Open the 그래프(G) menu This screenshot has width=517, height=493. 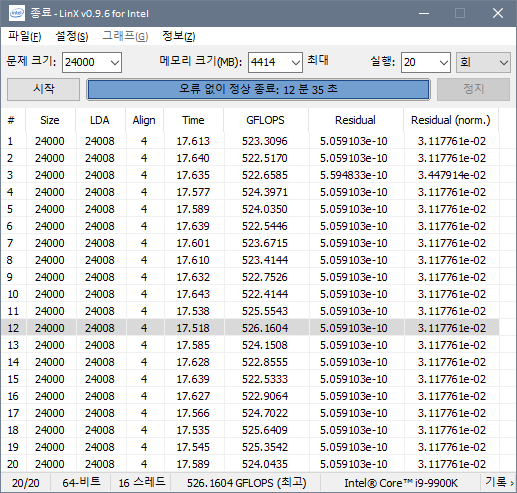pos(125,36)
